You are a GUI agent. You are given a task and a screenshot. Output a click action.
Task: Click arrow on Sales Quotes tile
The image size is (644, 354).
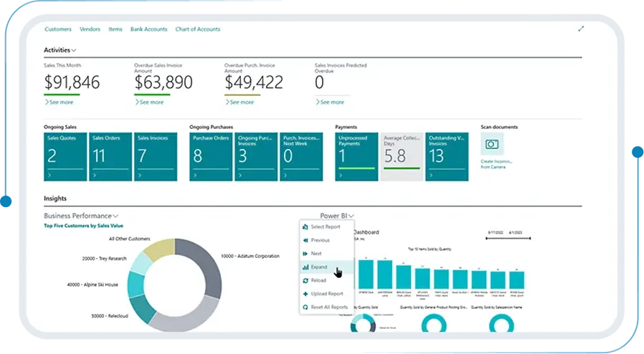(x=49, y=175)
